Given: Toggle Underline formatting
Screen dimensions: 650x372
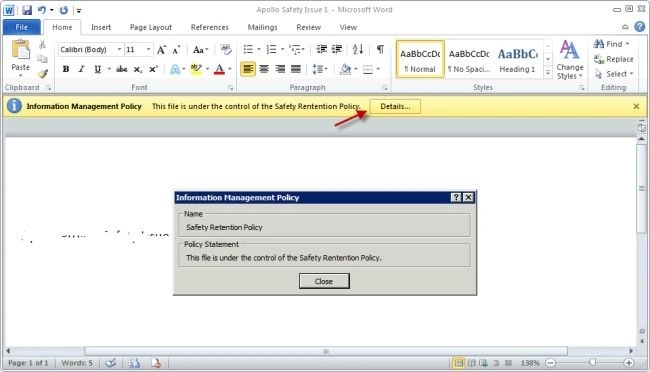Looking at the screenshot, I should [97, 69].
